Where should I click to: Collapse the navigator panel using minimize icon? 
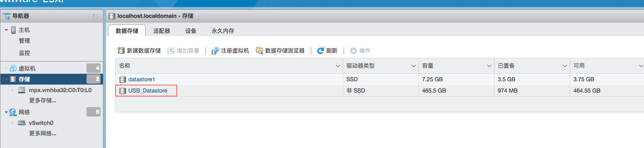pos(95,16)
